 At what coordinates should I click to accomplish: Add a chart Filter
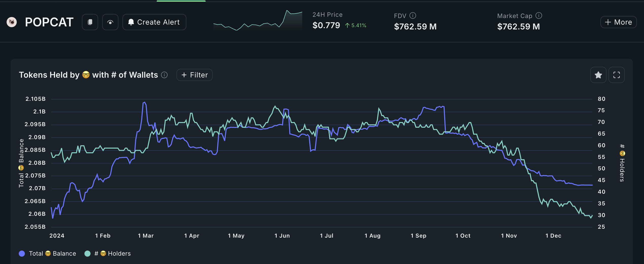(194, 75)
